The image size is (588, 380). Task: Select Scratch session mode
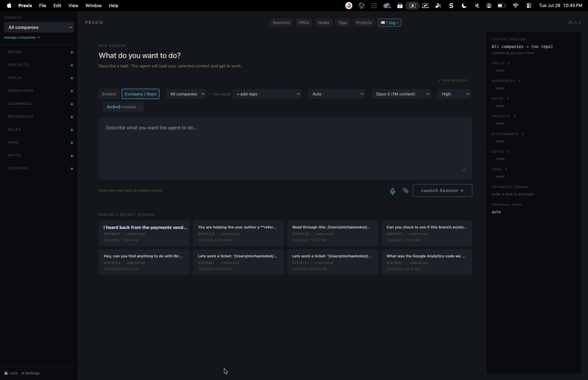pyautogui.click(x=109, y=94)
